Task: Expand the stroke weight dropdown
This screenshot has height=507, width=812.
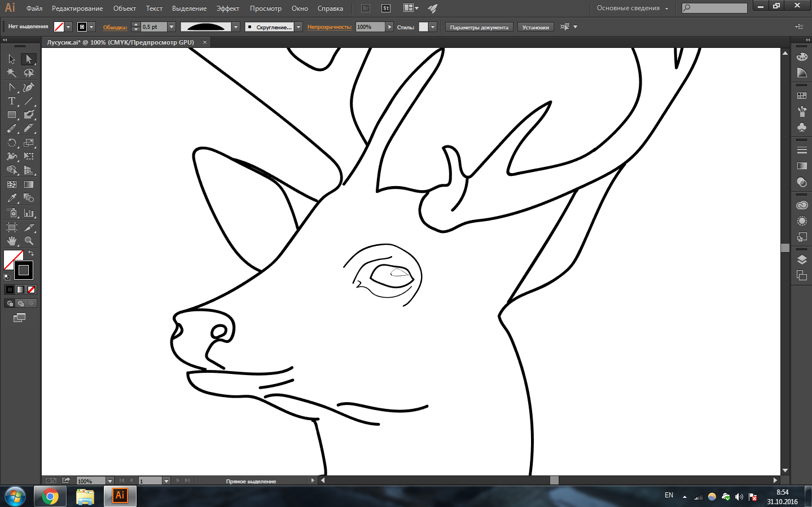Action: [172, 27]
